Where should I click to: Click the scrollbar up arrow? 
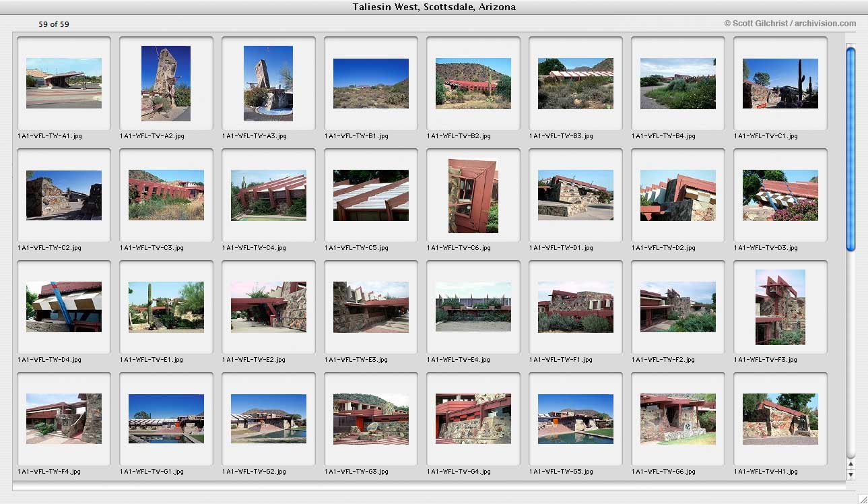pyautogui.click(x=850, y=464)
